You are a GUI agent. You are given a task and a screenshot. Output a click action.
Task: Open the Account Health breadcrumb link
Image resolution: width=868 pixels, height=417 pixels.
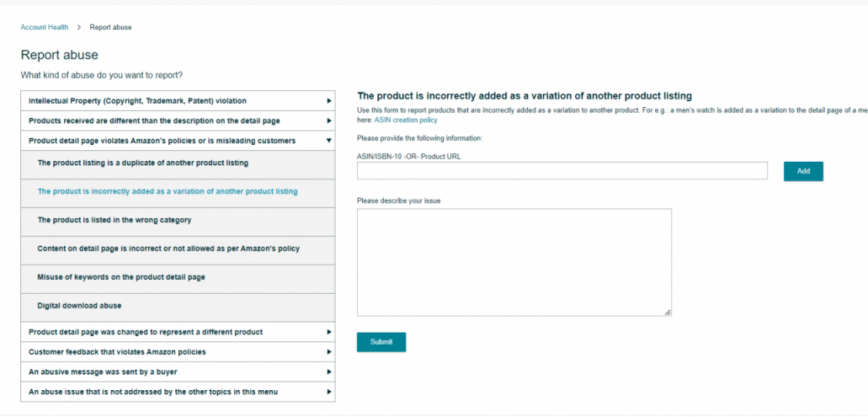click(45, 27)
